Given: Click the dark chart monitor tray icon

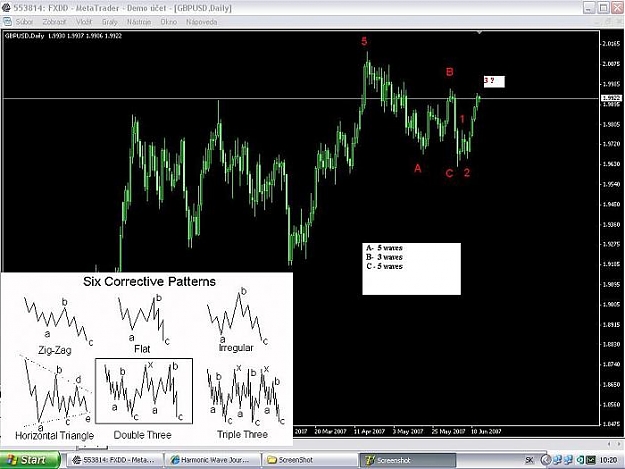Looking at the screenshot, I should [591, 460].
